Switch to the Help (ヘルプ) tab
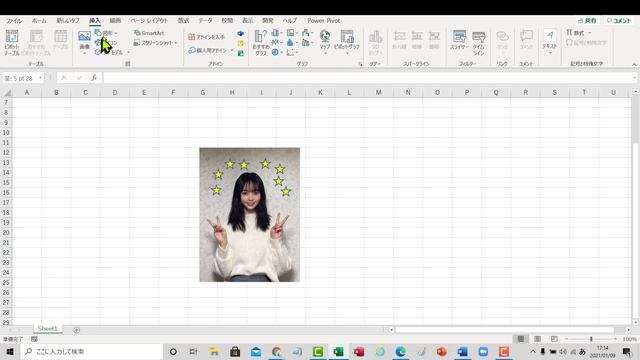Image resolution: width=640 pixels, height=360 pixels. coord(289,20)
